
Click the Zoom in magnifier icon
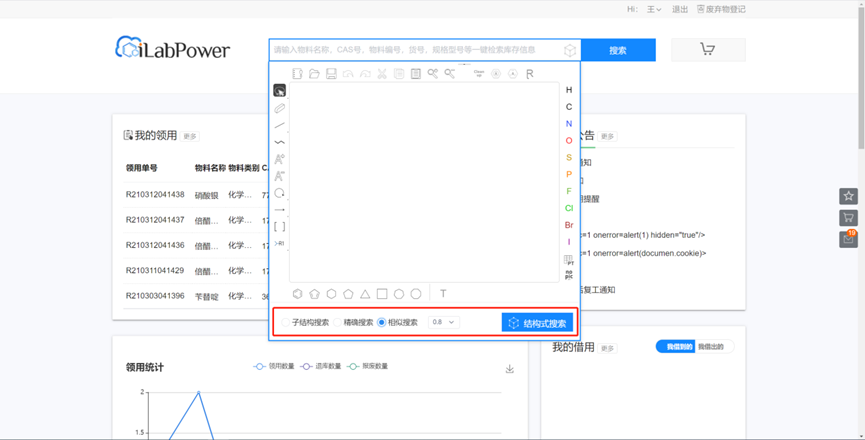click(x=433, y=74)
